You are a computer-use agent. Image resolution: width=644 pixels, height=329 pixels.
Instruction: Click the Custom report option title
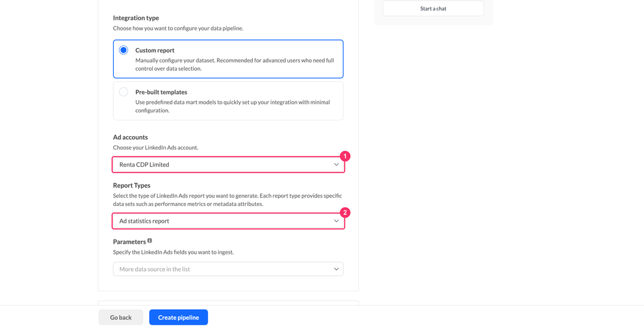[x=155, y=50]
